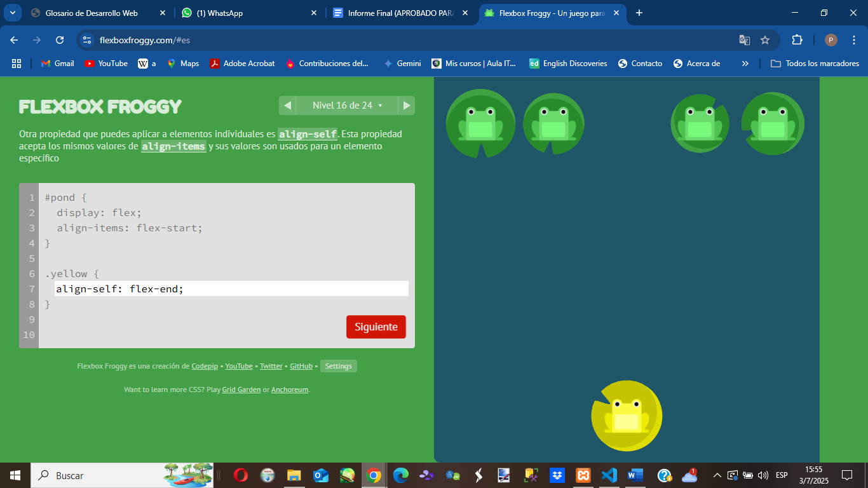
Task: Open the GitHub footer link
Action: point(301,366)
